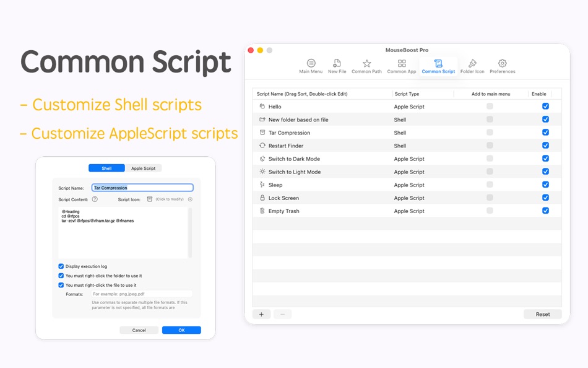Click the Switch to Light Mode sun icon
Image resolution: width=588 pixels, height=368 pixels.
(262, 172)
